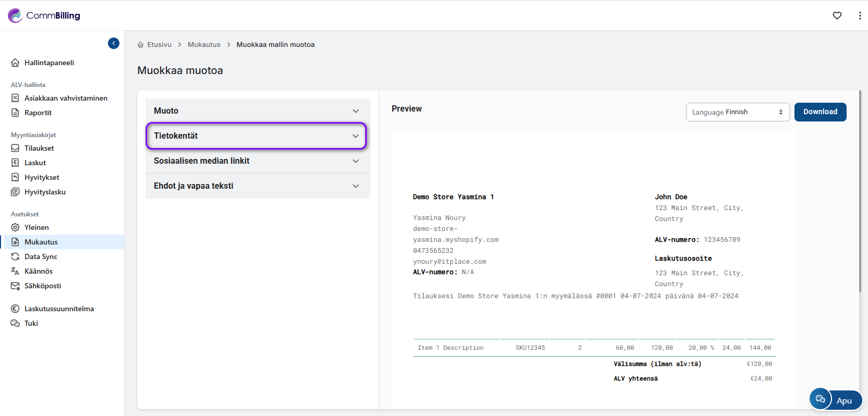
Task: Click ynoury@itplace.com email in preview
Action: coord(450,262)
